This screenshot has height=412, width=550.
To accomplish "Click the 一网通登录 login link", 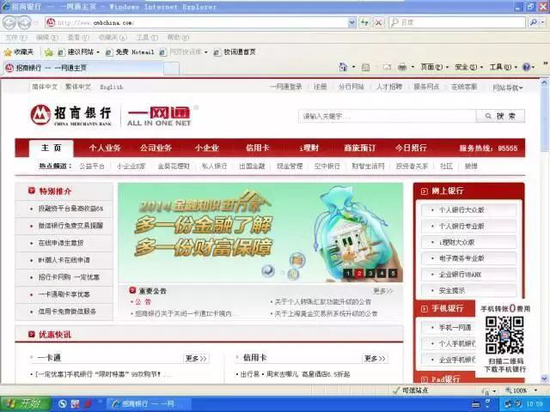I will [x=286, y=87].
